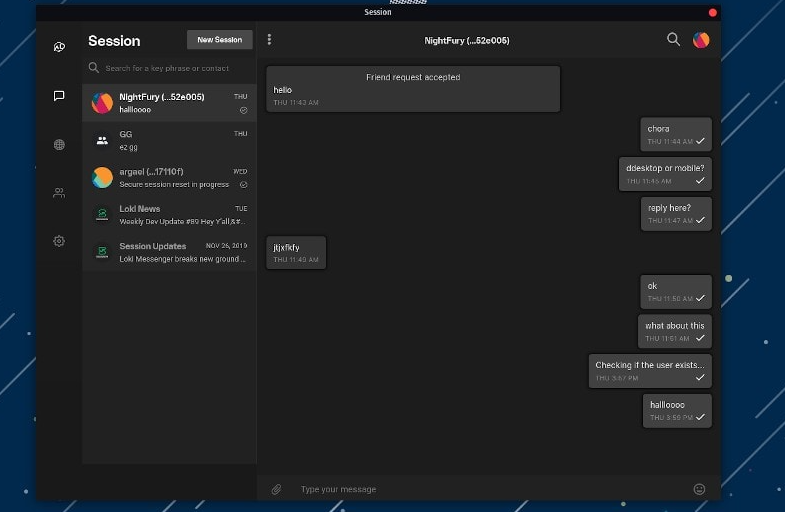Open the Session Updates conversation

tap(169, 252)
